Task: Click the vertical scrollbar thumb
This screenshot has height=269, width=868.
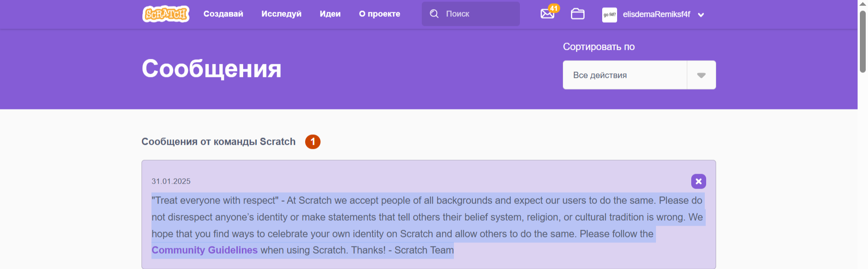Action: (x=863, y=41)
